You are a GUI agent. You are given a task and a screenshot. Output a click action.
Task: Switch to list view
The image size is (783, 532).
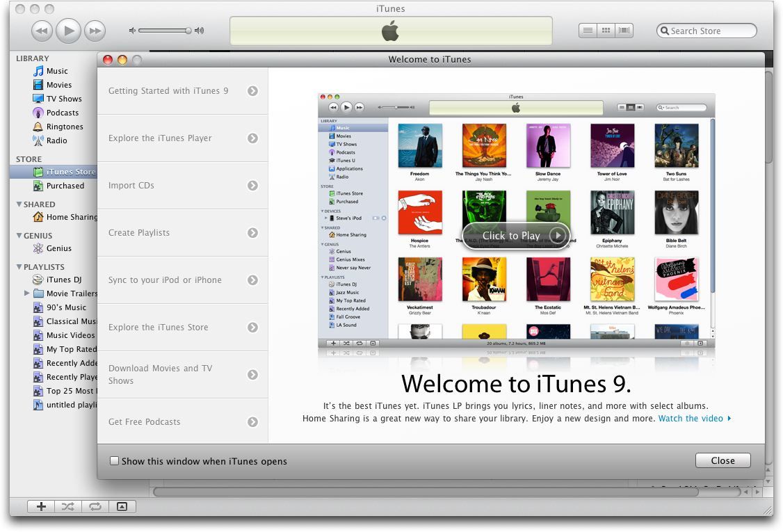588,31
